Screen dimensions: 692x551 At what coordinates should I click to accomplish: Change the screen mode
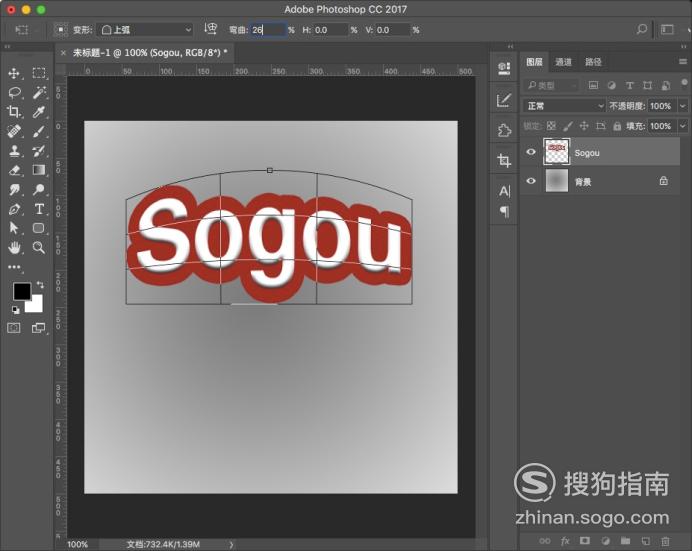pos(38,328)
